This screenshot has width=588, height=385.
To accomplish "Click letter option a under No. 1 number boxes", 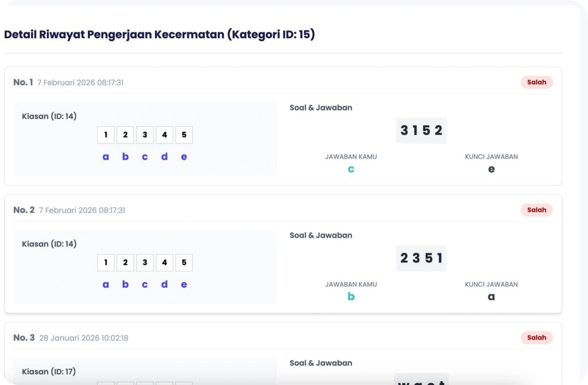I will (x=106, y=157).
